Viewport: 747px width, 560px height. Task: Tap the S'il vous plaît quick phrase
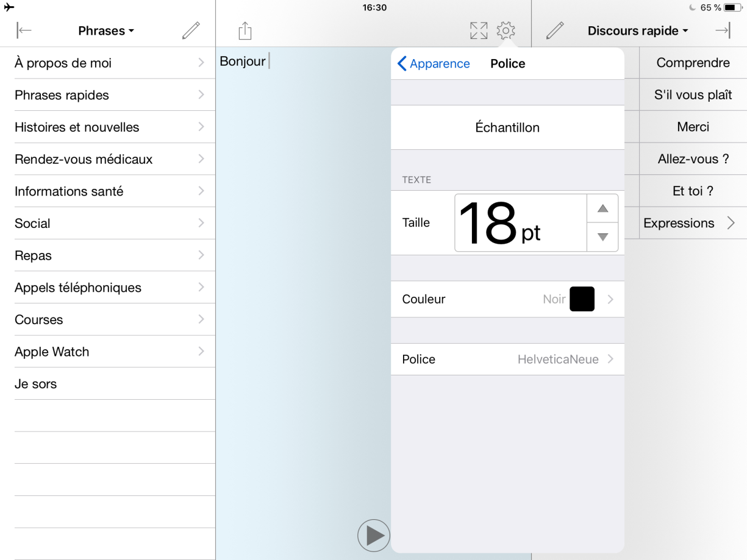click(693, 95)
